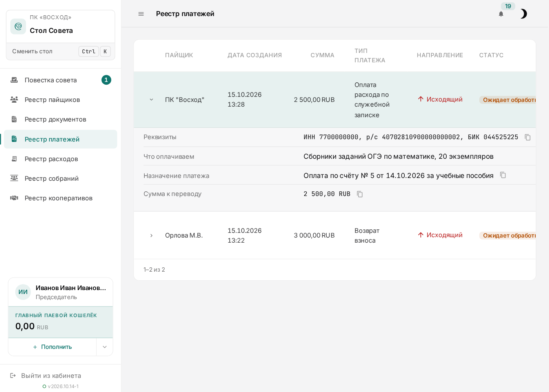Screen dimensions: 549x392
Task: Click Ожидает обработки status for Орлова М.В.
Action: point(507,236)
